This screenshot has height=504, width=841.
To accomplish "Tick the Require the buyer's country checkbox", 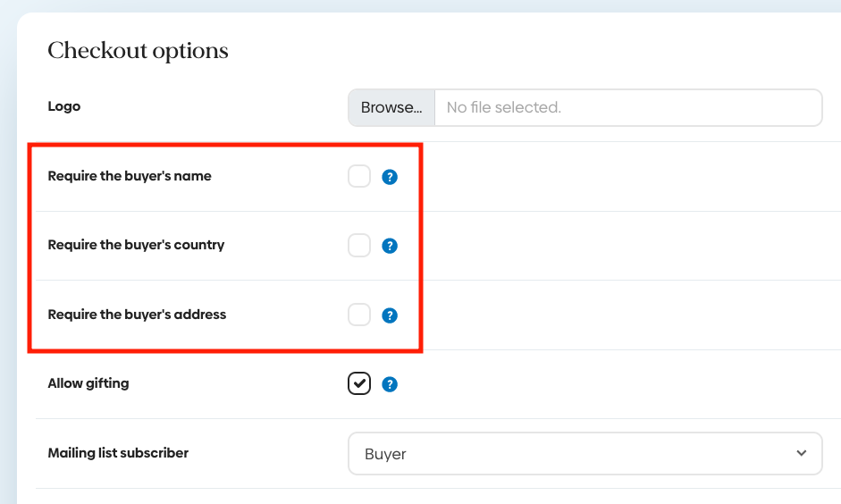I will pyautogui.click(x=359, y=245).
